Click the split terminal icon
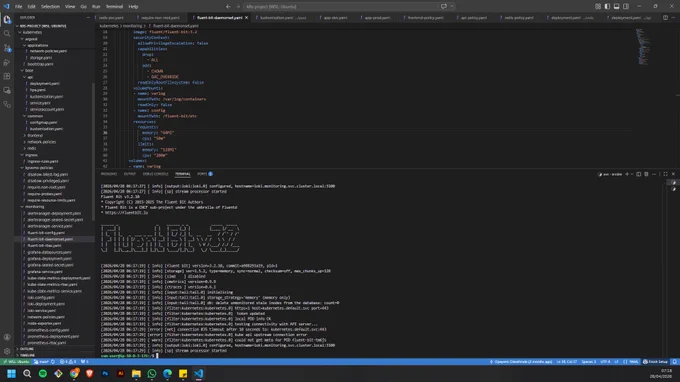This screenshot has height=382, width=680. pos(638,174)
